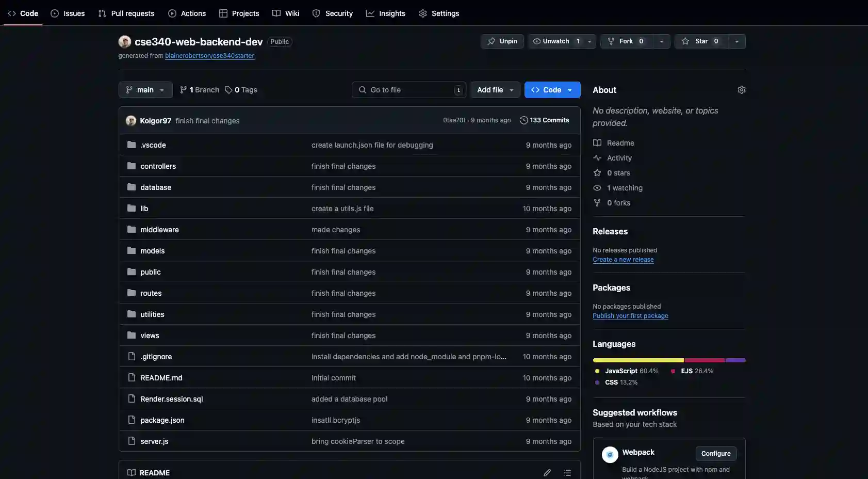Click the Create a new release link
This screenshot has height=479, width=868.
(x=623, y=260)
